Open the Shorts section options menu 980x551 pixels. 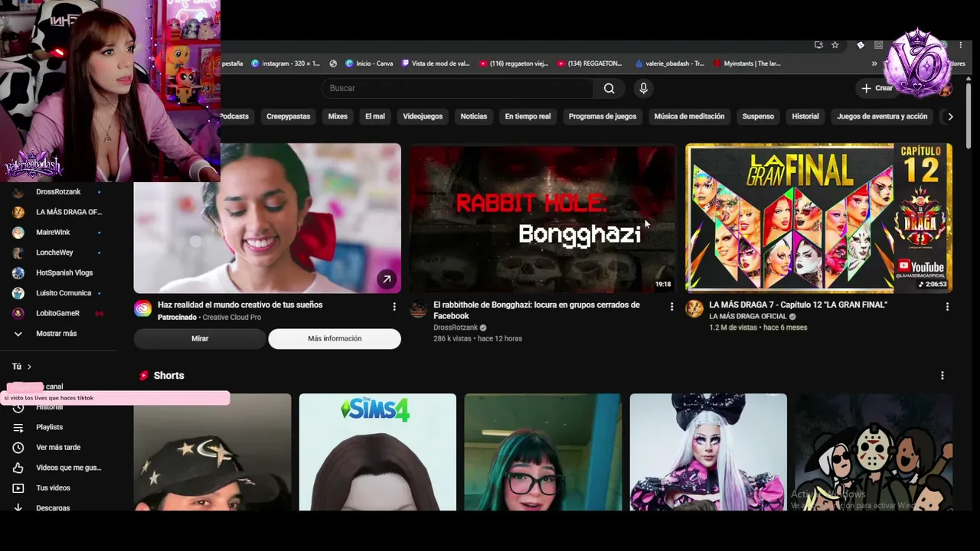(x=942, y=376)
